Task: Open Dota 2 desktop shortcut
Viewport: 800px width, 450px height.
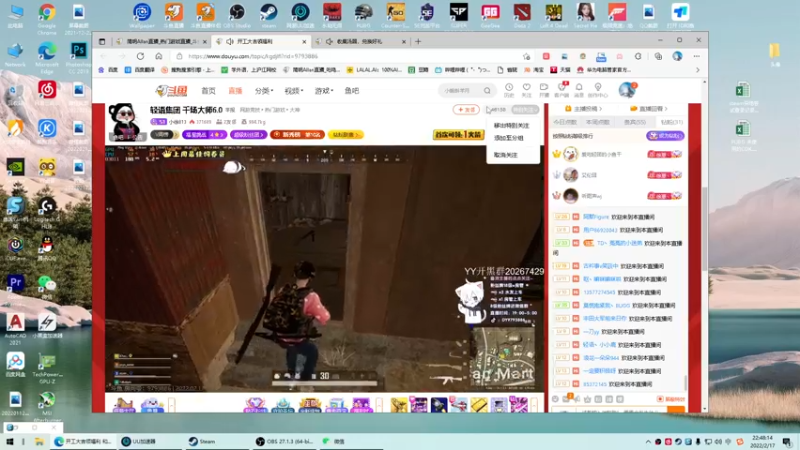Action: pos(522,15)
